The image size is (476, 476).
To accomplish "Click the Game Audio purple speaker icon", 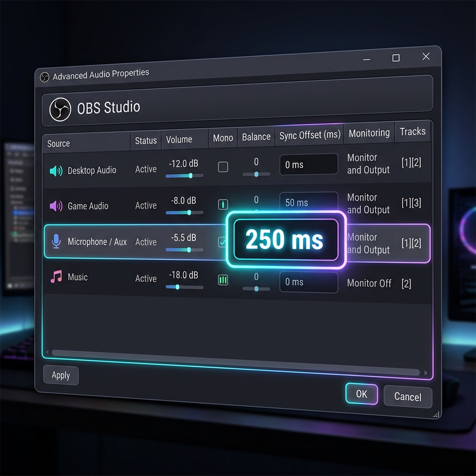I will coord(56,206).
